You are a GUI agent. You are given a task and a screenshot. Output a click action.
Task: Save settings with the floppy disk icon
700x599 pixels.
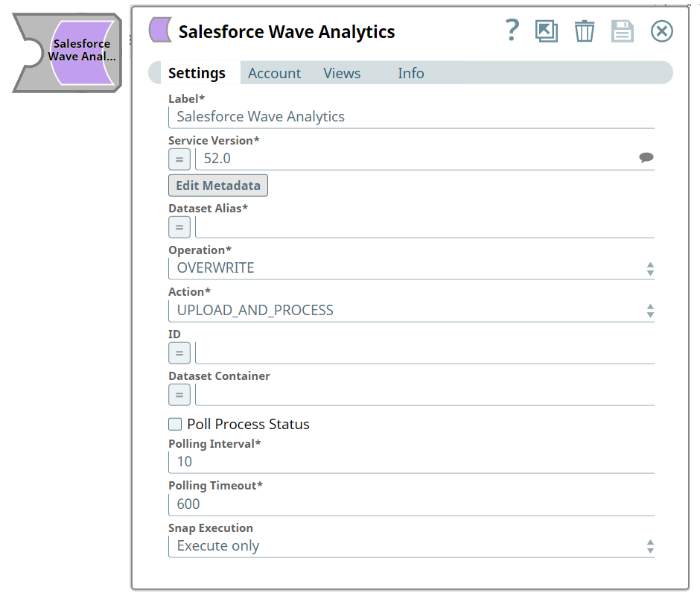tap(623, 31)
